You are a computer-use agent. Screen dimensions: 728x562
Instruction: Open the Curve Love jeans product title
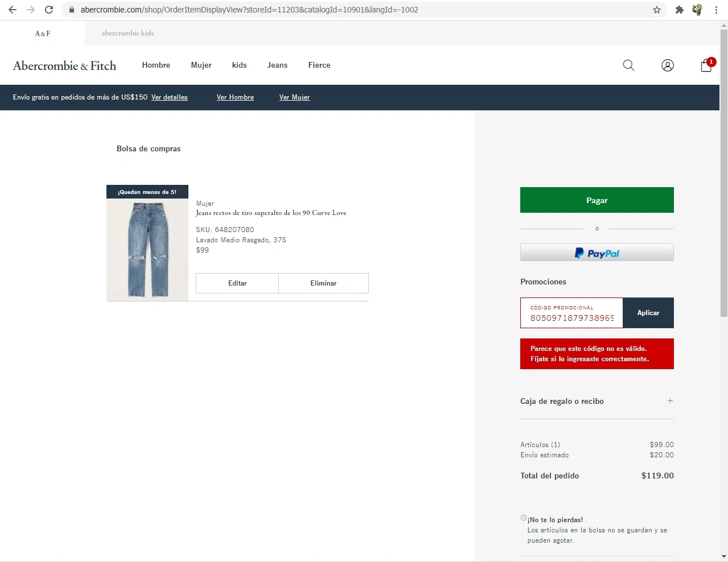pos(271,213)
